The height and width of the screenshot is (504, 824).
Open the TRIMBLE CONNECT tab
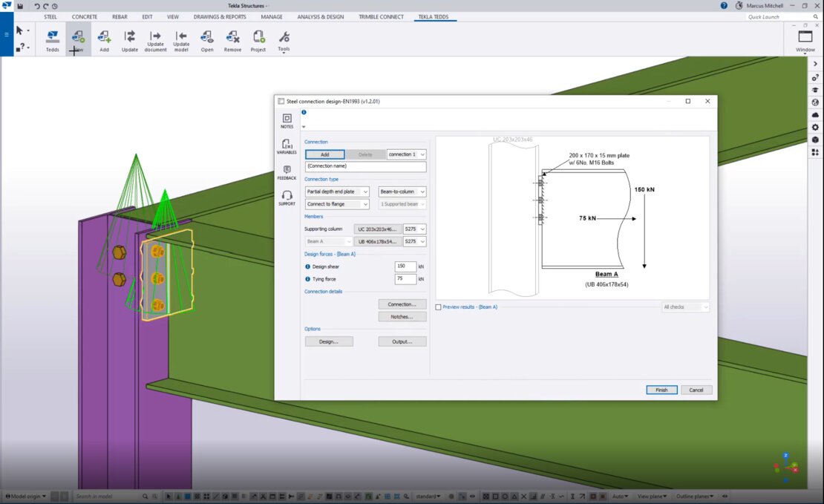point(381,17)
